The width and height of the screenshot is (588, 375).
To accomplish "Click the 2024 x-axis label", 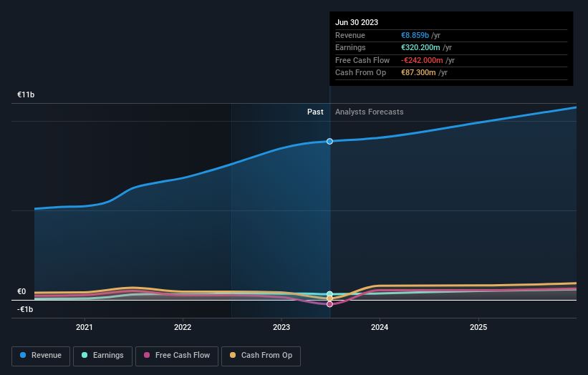I will pyautogui.click(x=380, y=327).
